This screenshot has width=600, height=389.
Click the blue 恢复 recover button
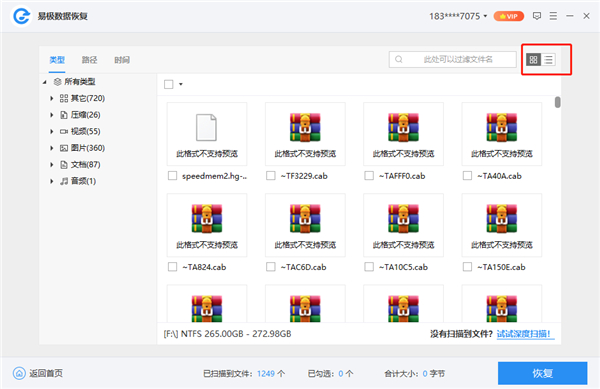[543, 373]
